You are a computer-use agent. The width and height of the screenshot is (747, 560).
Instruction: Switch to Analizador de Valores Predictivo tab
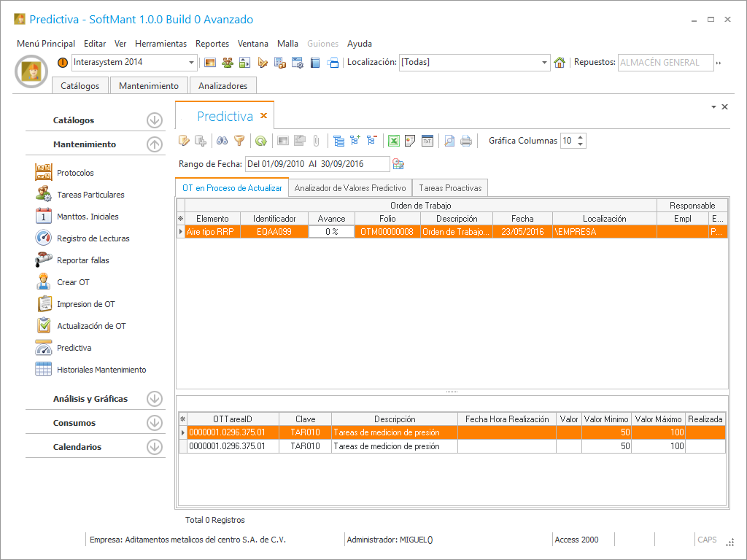[350, 188]
